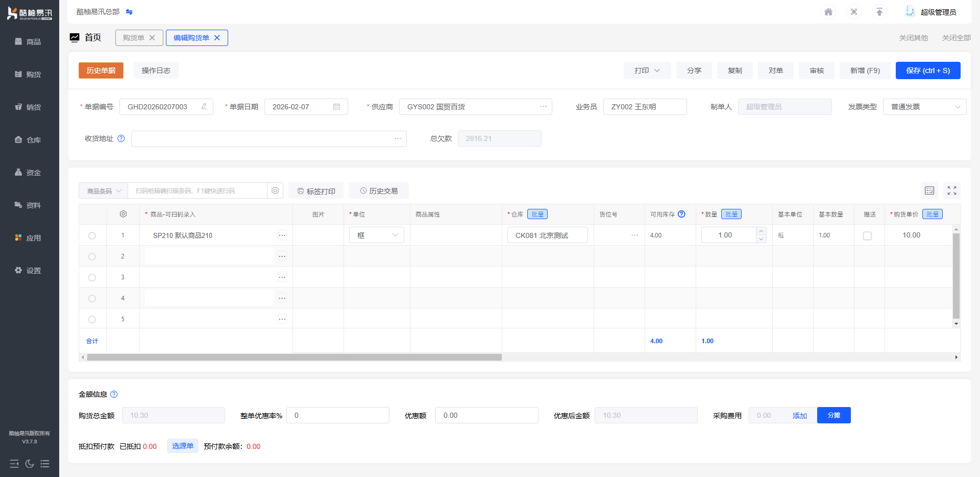Toggle fullscreen icon above the table
Viewport: 980px width, 477px height.
click(x=952, y=190)
